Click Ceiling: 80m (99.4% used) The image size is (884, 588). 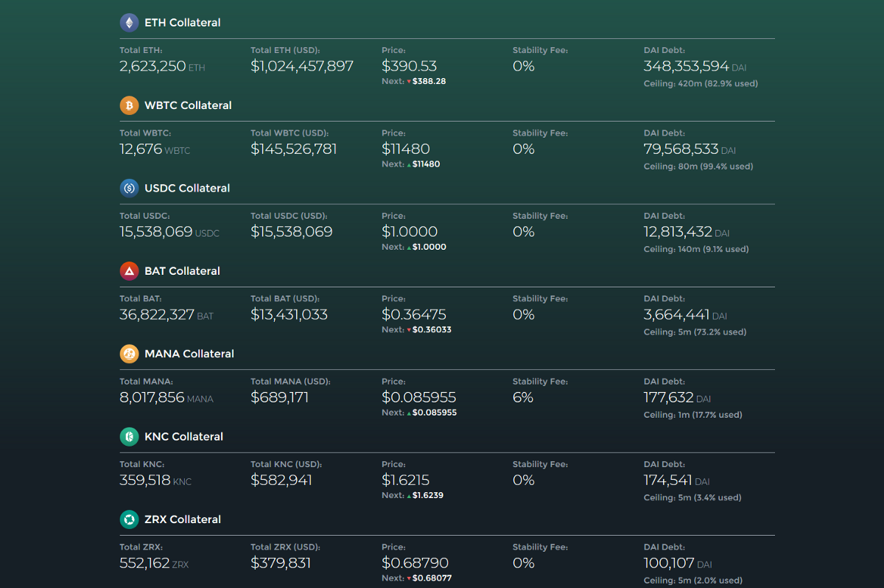pyautogui.click(x=698, y=167)
